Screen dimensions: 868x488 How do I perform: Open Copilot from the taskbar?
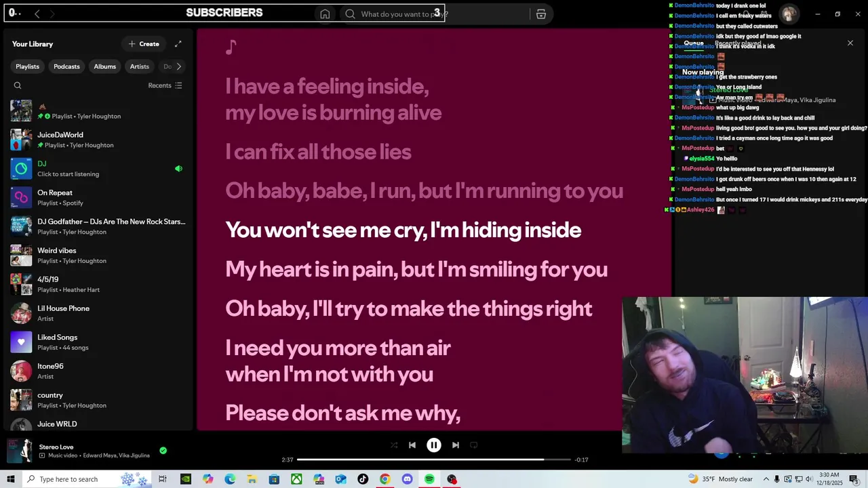pyautogui.click(x=208, y=479)
